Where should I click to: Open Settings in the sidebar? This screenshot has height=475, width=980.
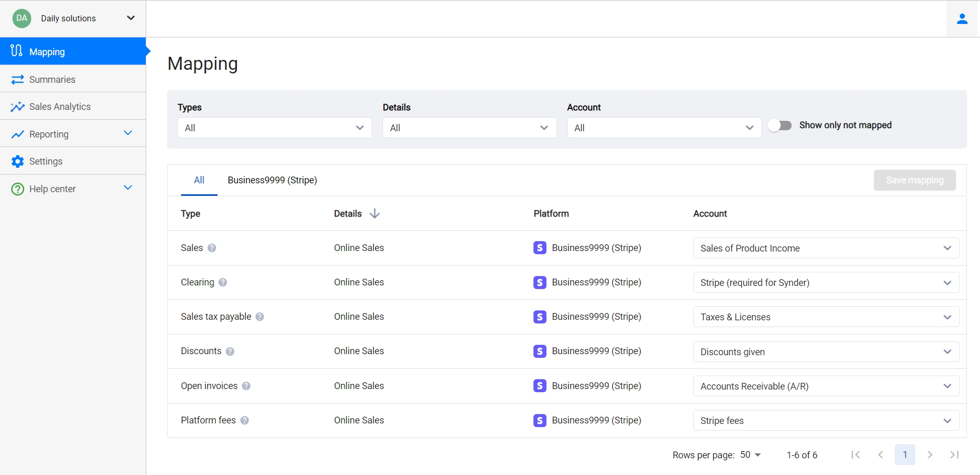(73, 161)
